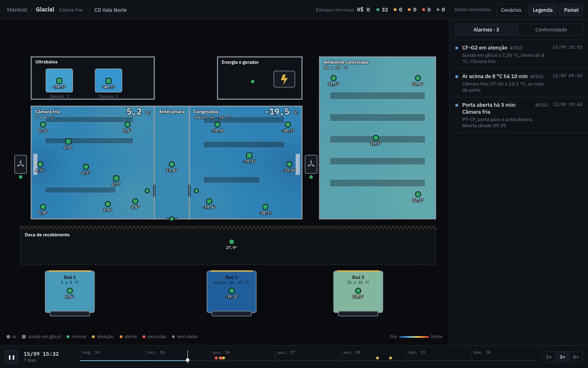
Task: Pause the timeline playback
Action: 11,357
